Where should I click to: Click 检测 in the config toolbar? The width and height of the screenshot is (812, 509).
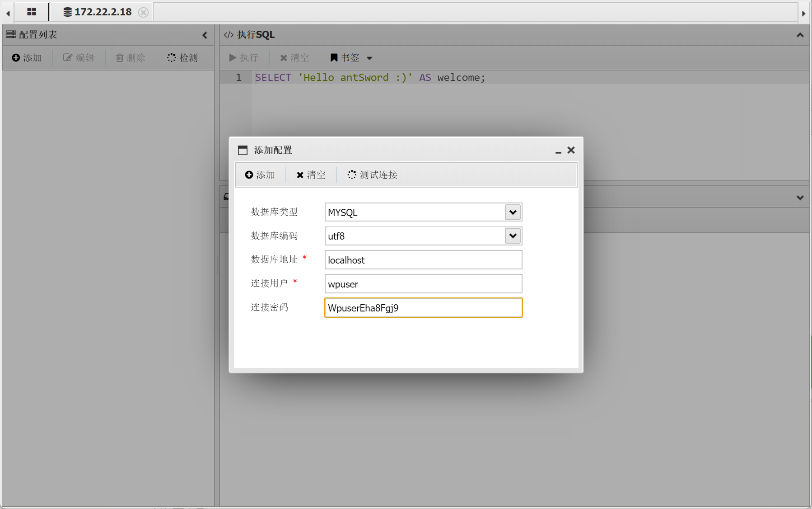[x=182, y=58]
